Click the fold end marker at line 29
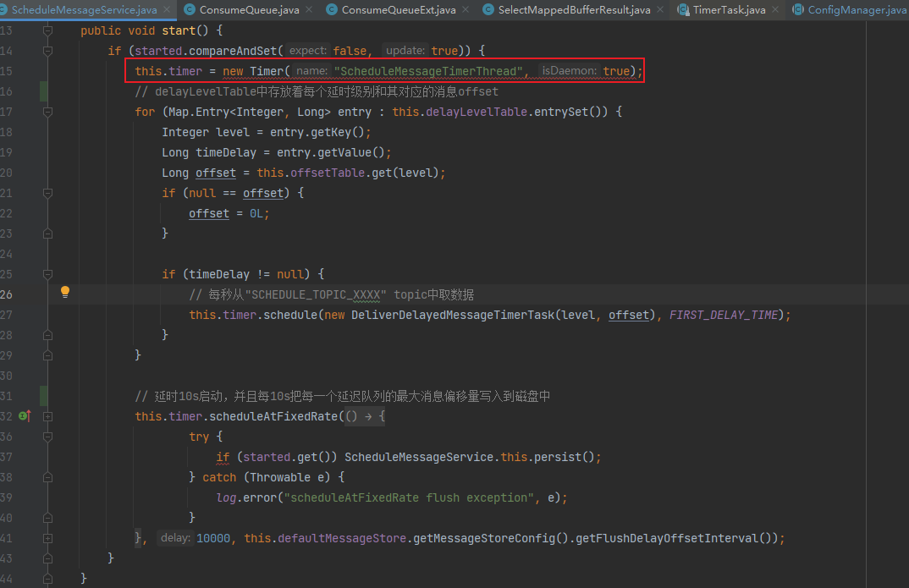 tap(48, 355)
